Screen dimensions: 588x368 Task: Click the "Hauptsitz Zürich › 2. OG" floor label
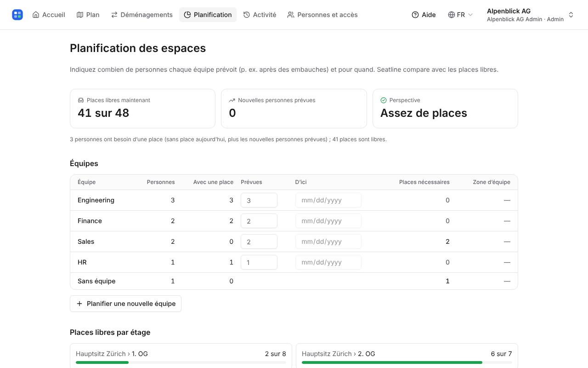[339, 354]
